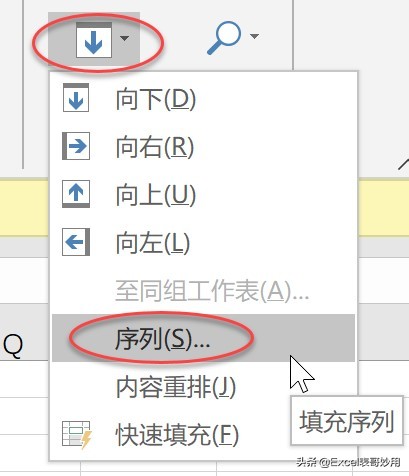409x476 pixels.
Task: Expand the Fill button dropdown arrow
Action: pyautogui.click(x=124, y=39)
